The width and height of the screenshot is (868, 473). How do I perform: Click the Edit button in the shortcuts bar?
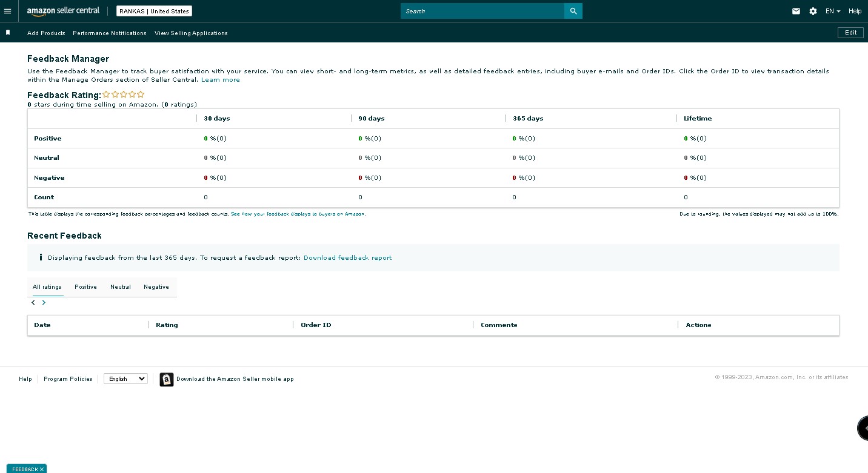851,33
